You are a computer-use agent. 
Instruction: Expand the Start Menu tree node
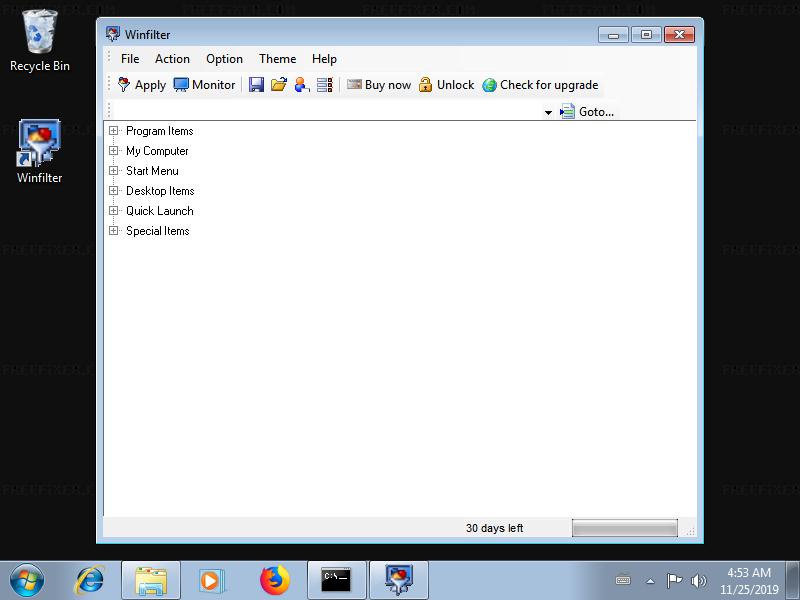click(x=113, y=170)
